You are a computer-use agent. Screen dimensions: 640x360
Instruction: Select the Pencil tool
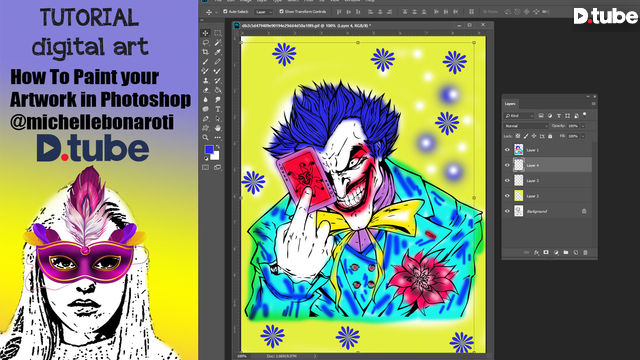[x=218, y=62]
